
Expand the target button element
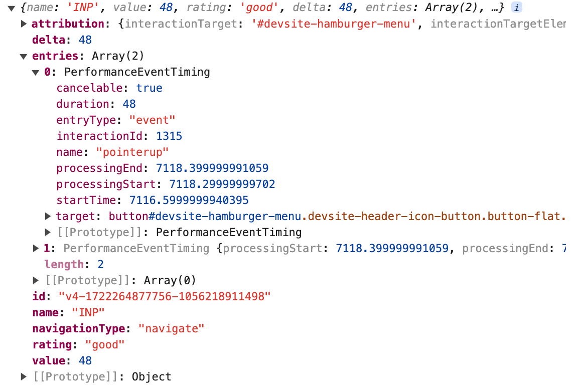[48, 216]
